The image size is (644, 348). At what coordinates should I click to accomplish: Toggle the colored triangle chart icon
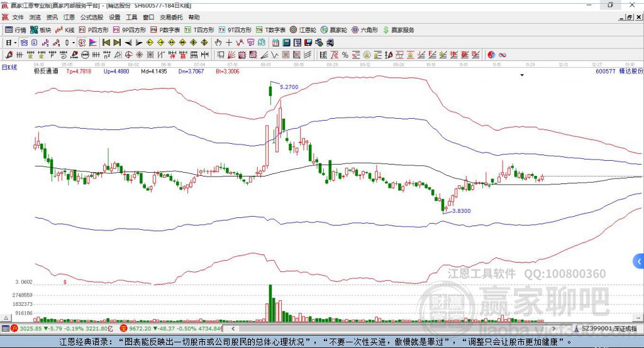click(93, 43)
